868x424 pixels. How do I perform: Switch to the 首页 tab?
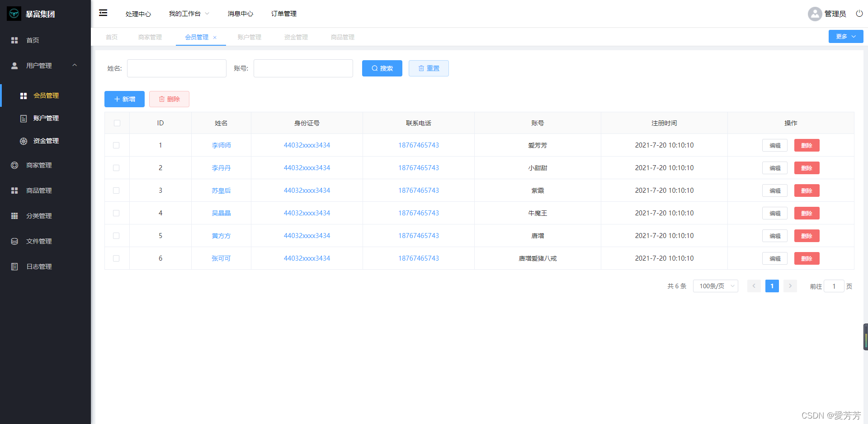(112, 37)
